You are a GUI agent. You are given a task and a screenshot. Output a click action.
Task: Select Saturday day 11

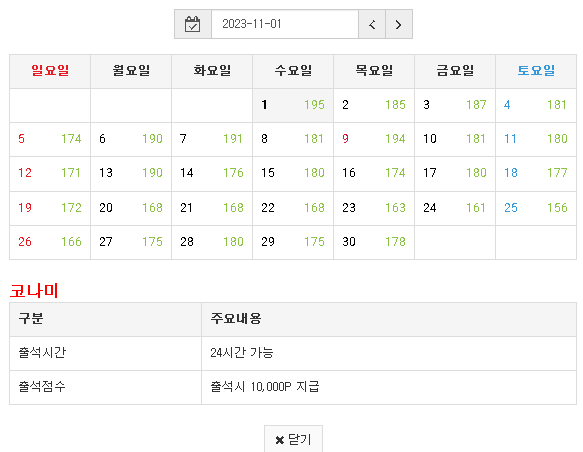[x=510, y=139]
